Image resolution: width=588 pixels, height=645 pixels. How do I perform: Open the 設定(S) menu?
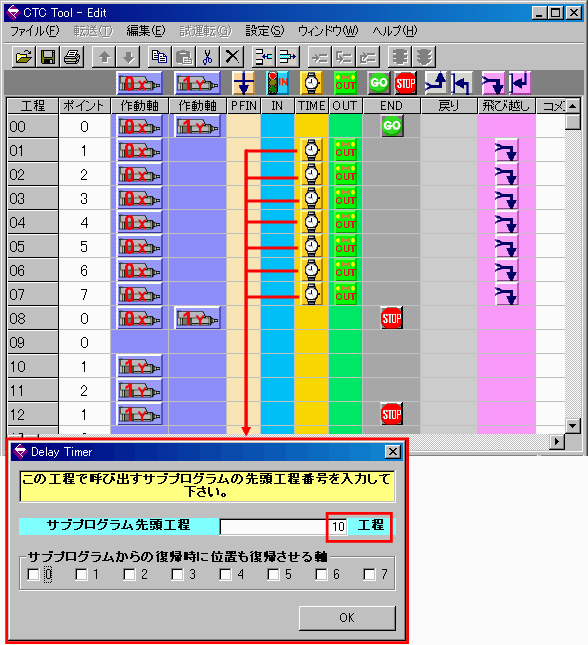(x=265, y=31)
